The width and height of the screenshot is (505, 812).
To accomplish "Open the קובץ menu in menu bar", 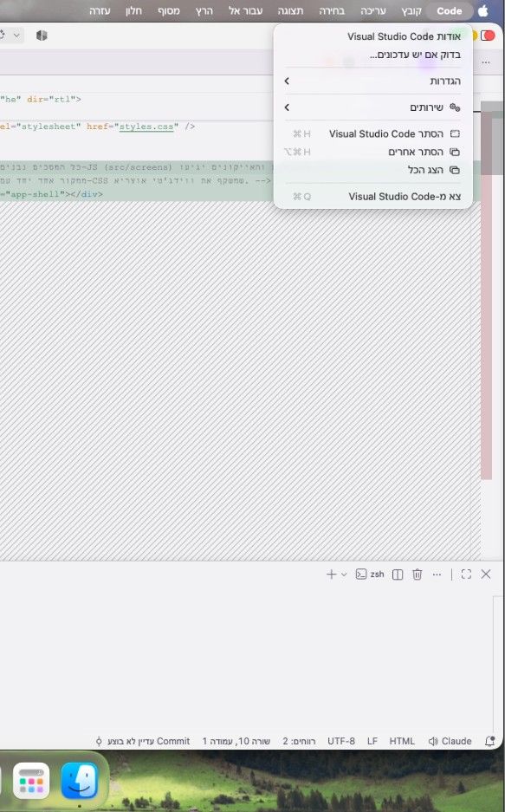I will tap(411, 11).
